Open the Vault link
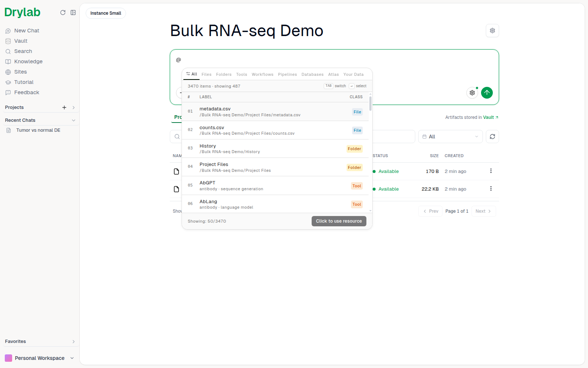The width and height of the screenshot is (588, 368). pyautogui.click(x=491, y=117)
